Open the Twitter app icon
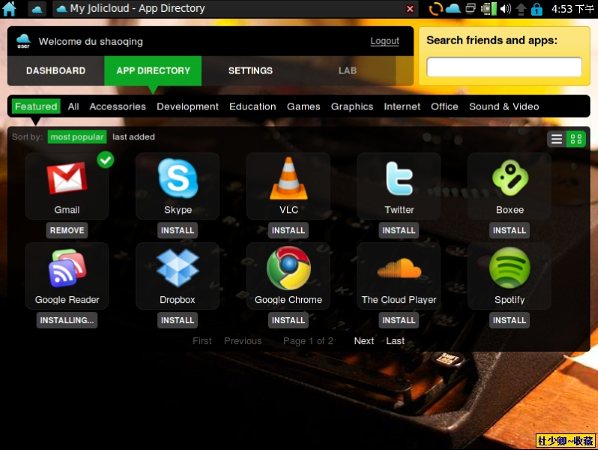Image resolution: width=598 pixels, height=450 pixels. click(x=399, y=178)
